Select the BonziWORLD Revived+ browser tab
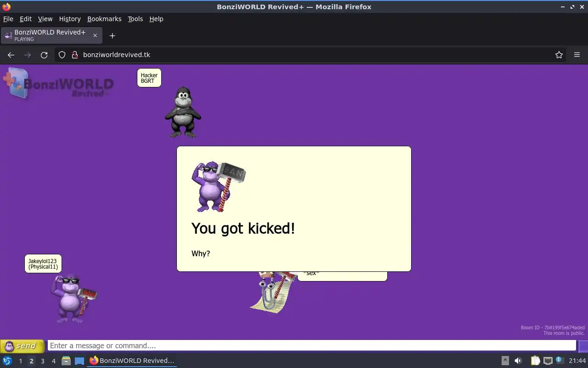This screenshot has width=588, height=368. (51, 35)
